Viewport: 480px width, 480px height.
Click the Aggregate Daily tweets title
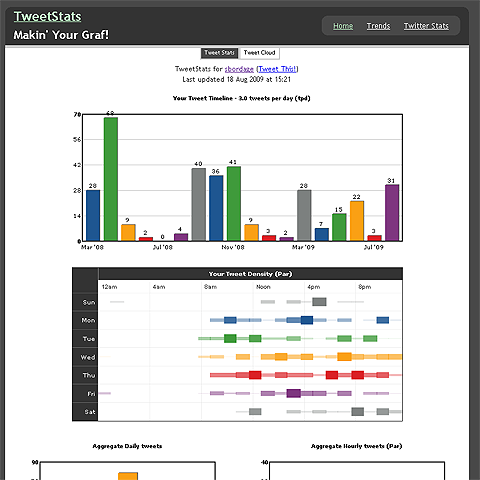pos(127,446)
